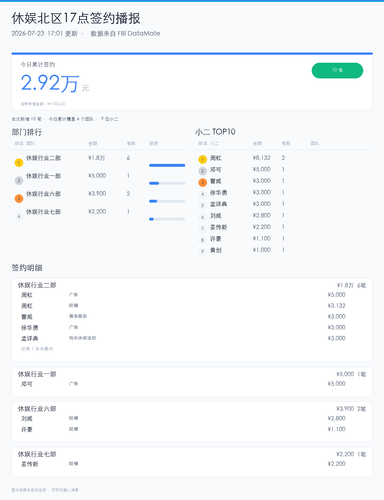The image size is (384, 500).
Task: Click 邓可 in the 休娱行业一部 card
Action: tap(27, 384)
